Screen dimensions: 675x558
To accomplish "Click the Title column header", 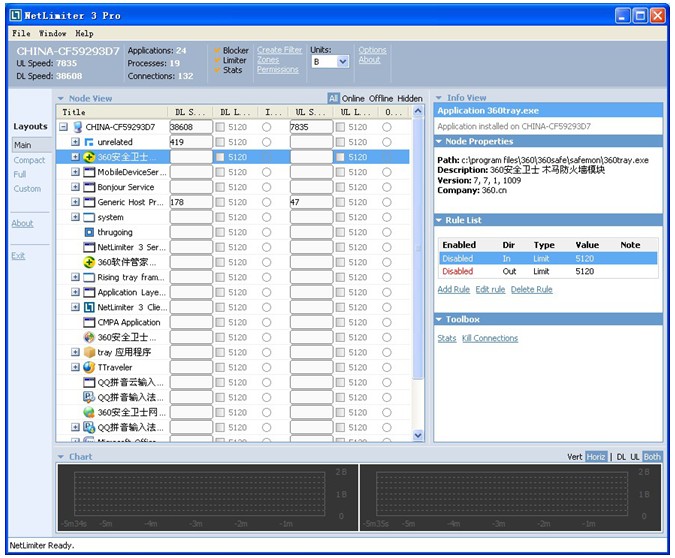I will [x=112, y=112].
